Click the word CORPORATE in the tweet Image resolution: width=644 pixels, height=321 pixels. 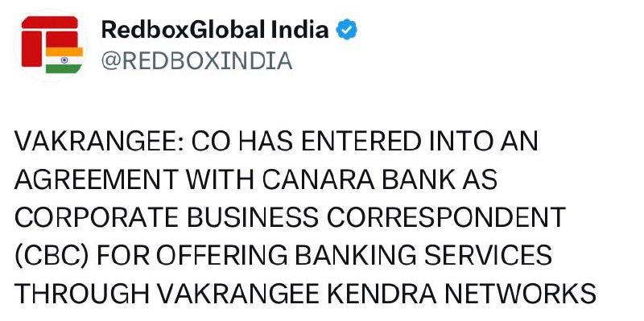pyautogui.click(x=97, y=217)
